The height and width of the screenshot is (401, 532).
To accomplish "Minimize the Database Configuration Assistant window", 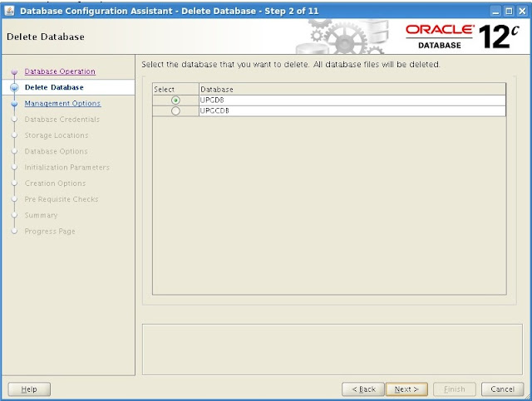I will click(495, 11).
